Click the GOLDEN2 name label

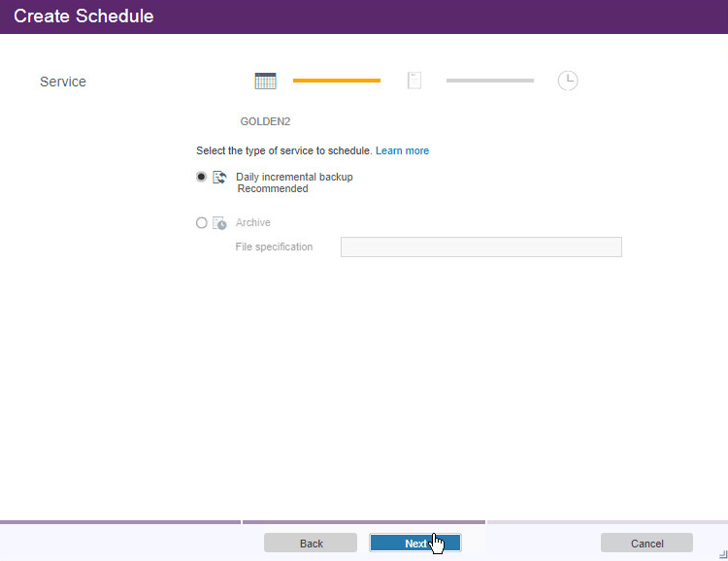pos(265,121)
